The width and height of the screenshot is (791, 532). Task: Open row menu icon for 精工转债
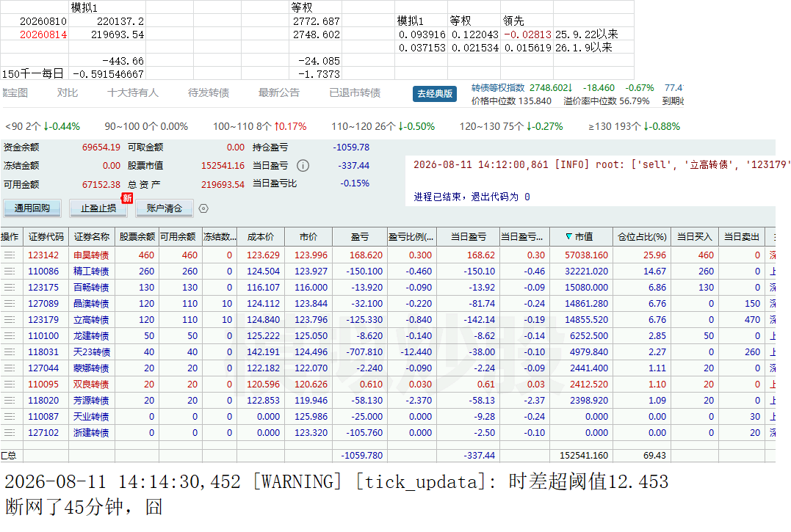pos(10,272)
